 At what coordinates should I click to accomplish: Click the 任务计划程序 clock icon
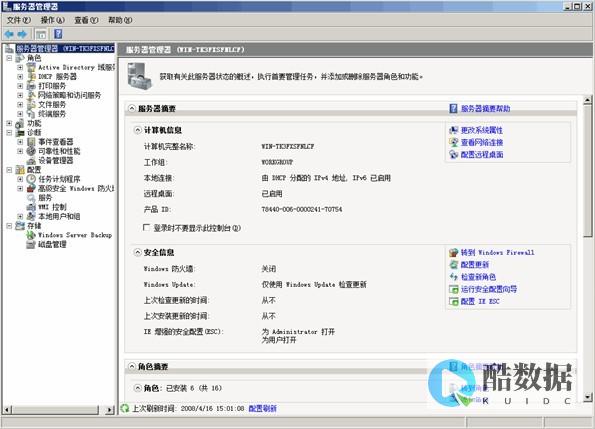[x=31, y=179]
